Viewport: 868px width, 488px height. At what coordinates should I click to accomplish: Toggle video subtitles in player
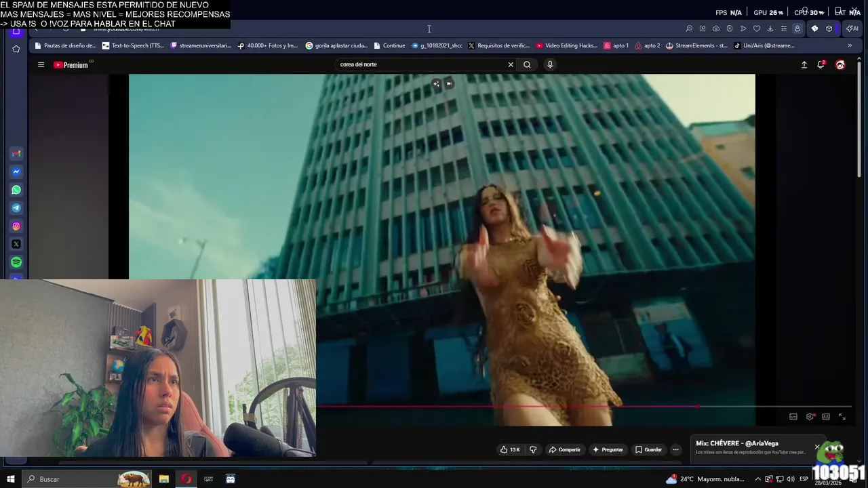[x=793, y=417]
